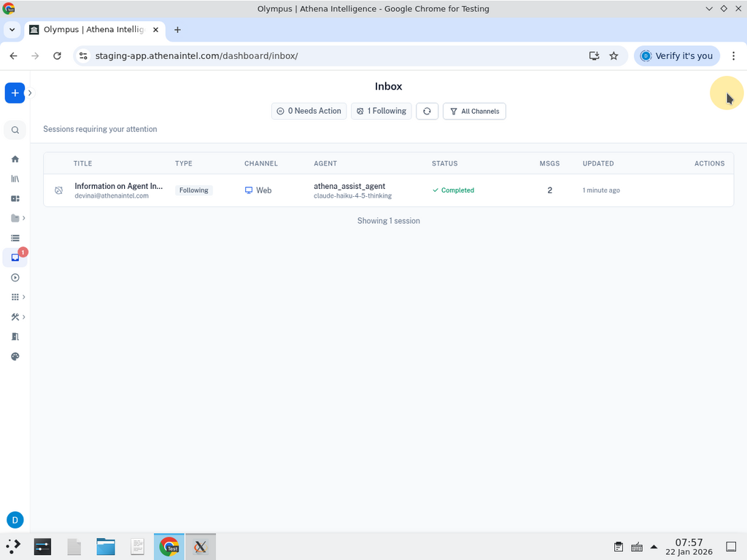Open the user avatar D in the sidebar
This screenshot has width=747, height=560.
coord(15,520)
